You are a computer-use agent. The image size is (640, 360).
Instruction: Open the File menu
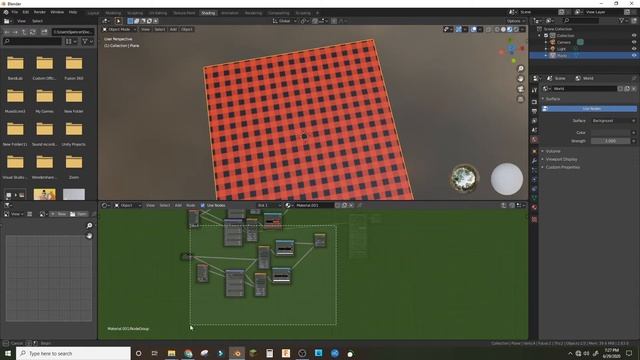(15, 12)
